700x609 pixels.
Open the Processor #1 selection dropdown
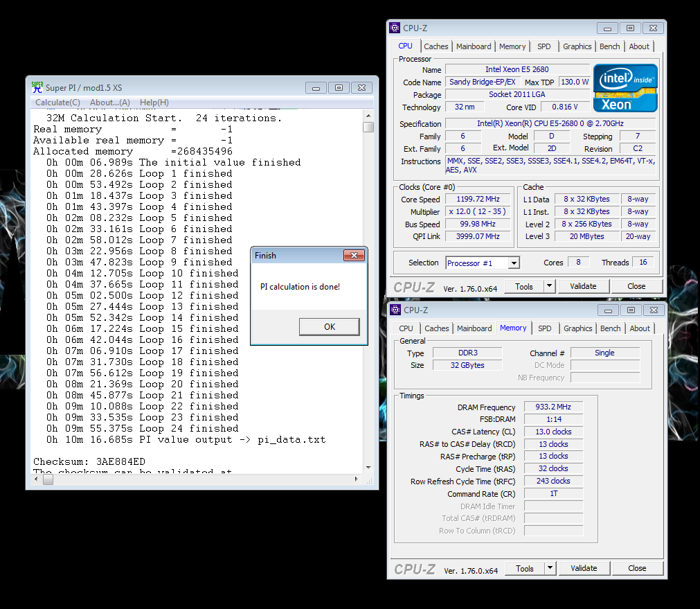(x=514, y=263)
